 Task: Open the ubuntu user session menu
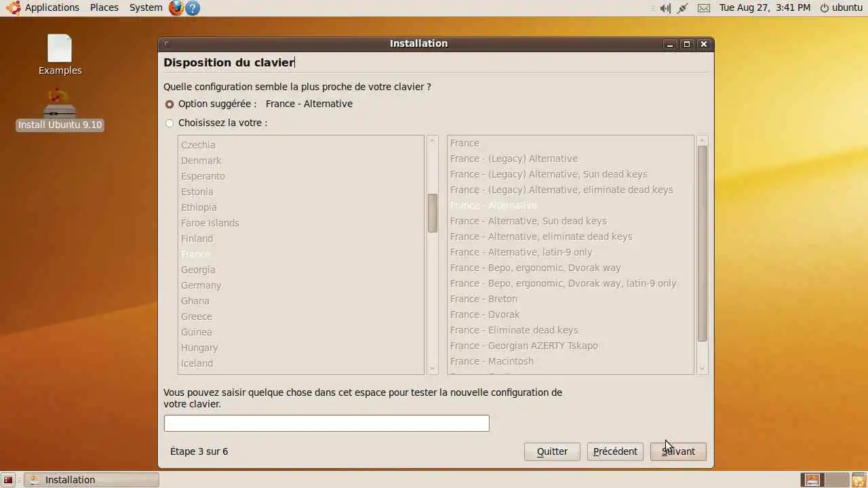(841, 7)
